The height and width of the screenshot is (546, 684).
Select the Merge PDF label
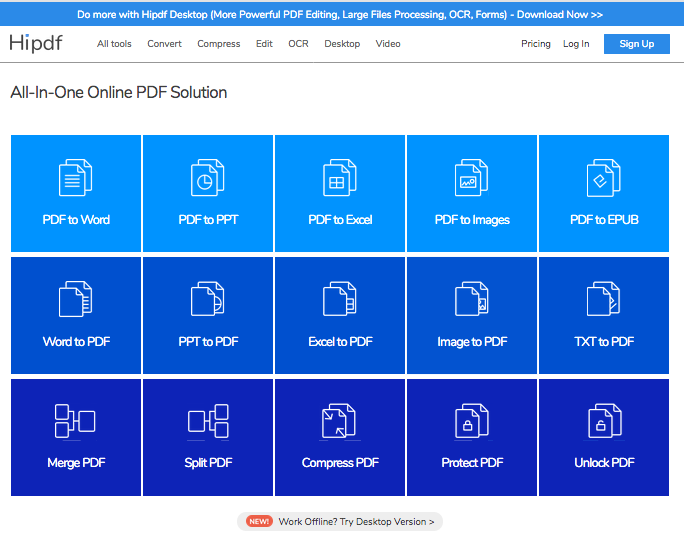(76, 463)
